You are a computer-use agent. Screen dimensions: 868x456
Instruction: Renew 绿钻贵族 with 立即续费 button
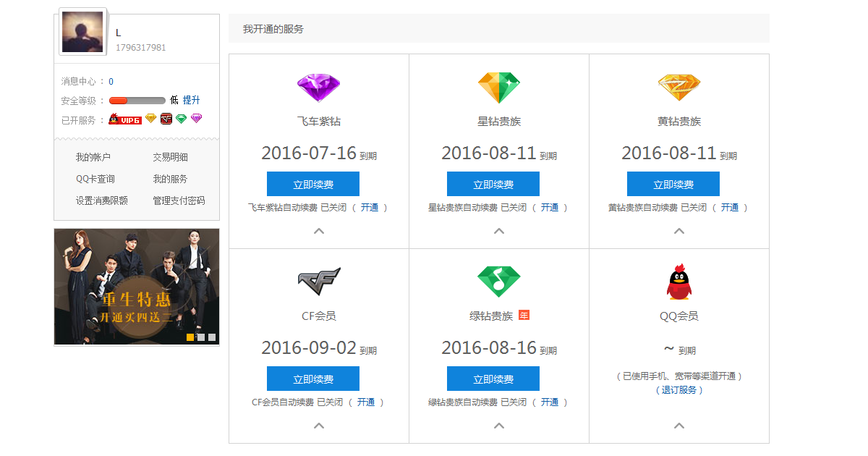click(493, 379)
